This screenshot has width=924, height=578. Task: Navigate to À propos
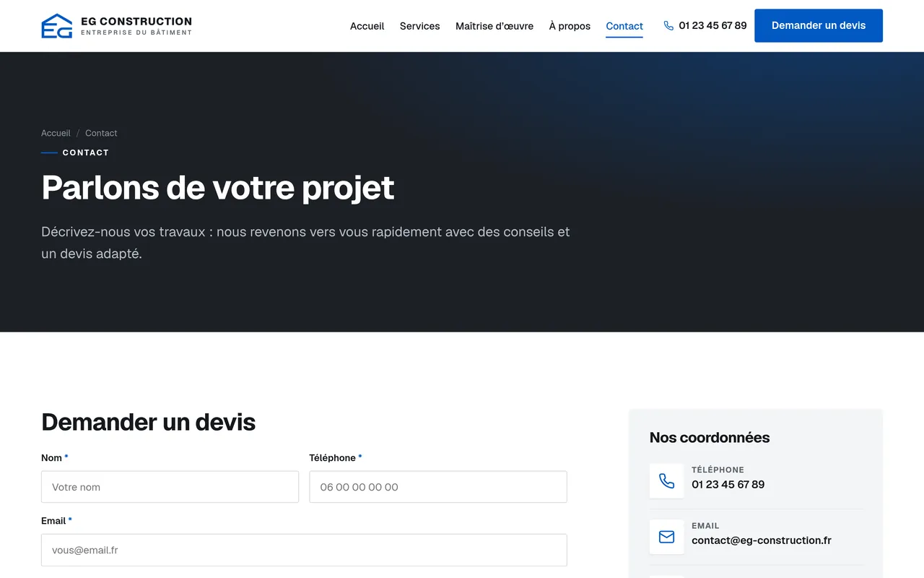click(x=570, y=26)
